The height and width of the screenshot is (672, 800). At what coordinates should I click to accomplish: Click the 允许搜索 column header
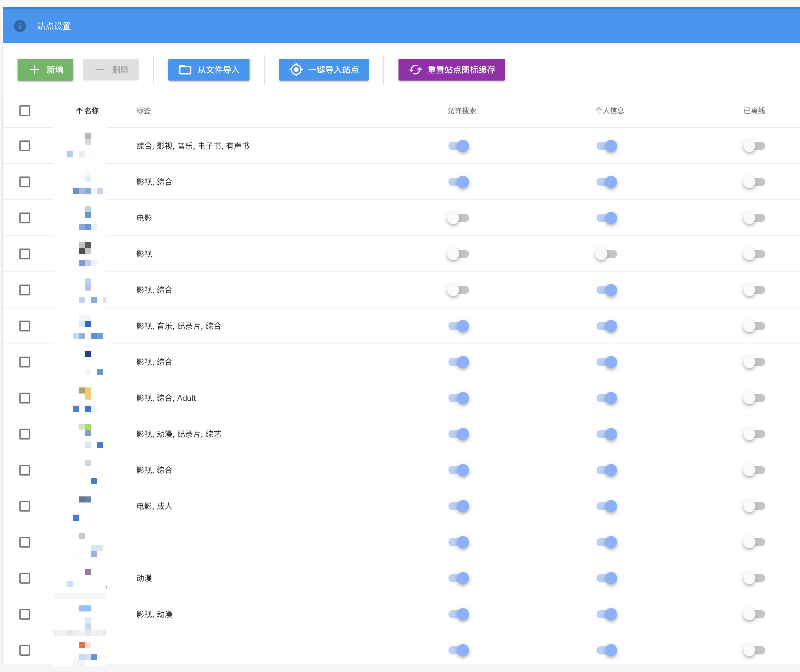[461, 111]
